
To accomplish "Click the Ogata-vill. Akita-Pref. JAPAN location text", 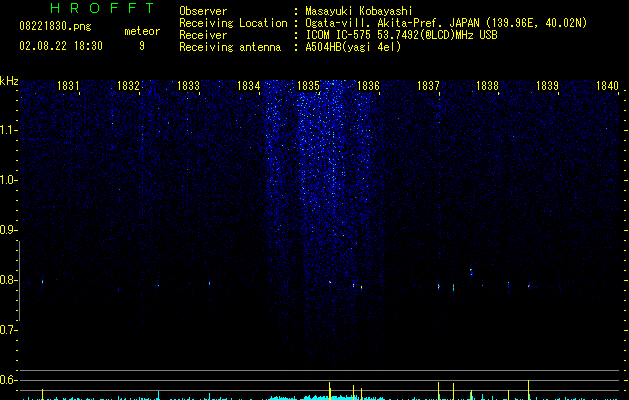I will tap(446, 23).
